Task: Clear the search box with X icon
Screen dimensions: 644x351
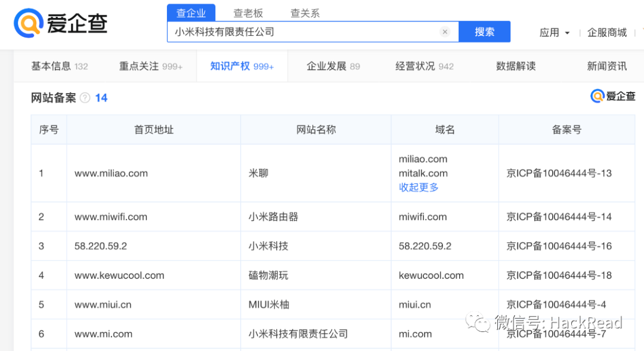Action: tap(445, 32)
